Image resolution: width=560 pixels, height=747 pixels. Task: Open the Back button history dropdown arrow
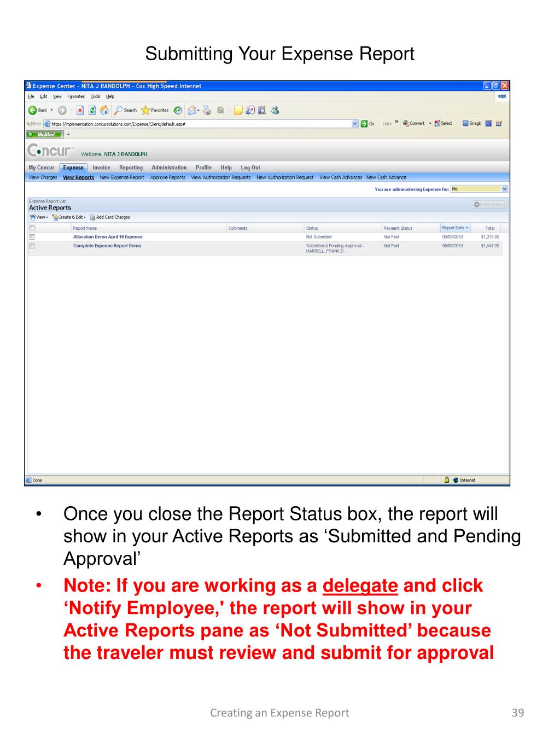tap(51, 110)
